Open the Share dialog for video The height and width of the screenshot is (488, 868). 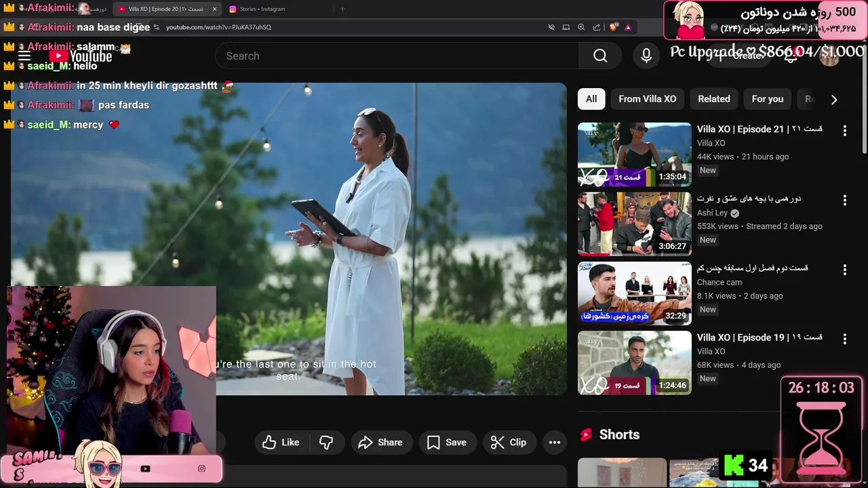tap(380, 443)
